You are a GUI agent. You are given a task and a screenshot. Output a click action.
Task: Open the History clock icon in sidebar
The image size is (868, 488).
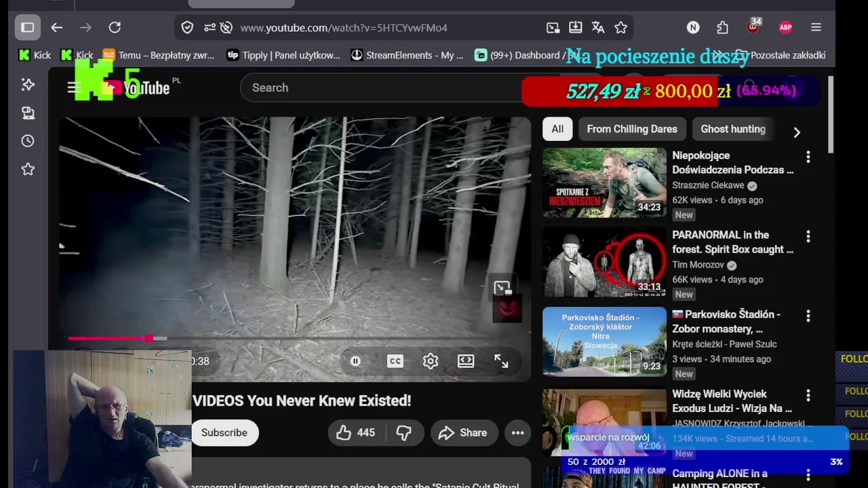click(28, 141)
